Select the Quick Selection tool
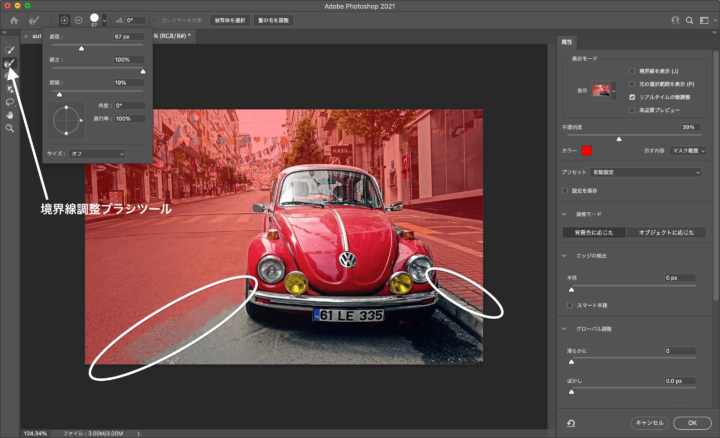720x438 pixels. (x=10, y=50)
